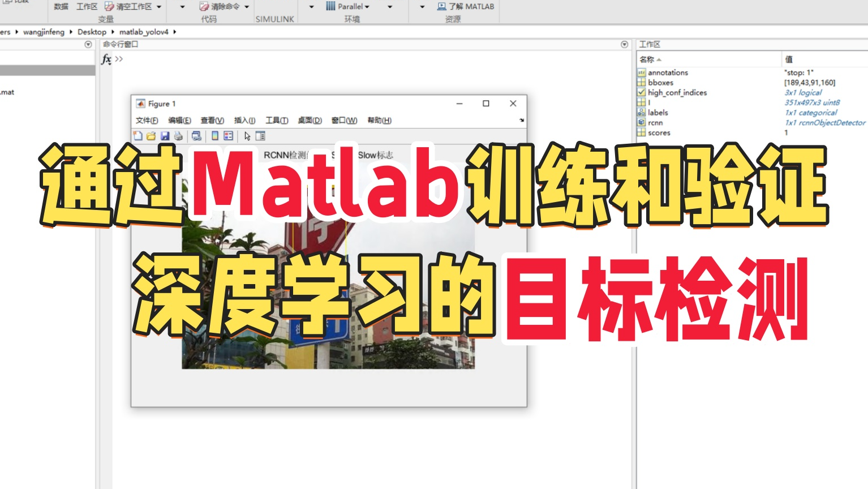
Task: Click the 351x497x3 uint8 value
Action: tap(812, 102)
